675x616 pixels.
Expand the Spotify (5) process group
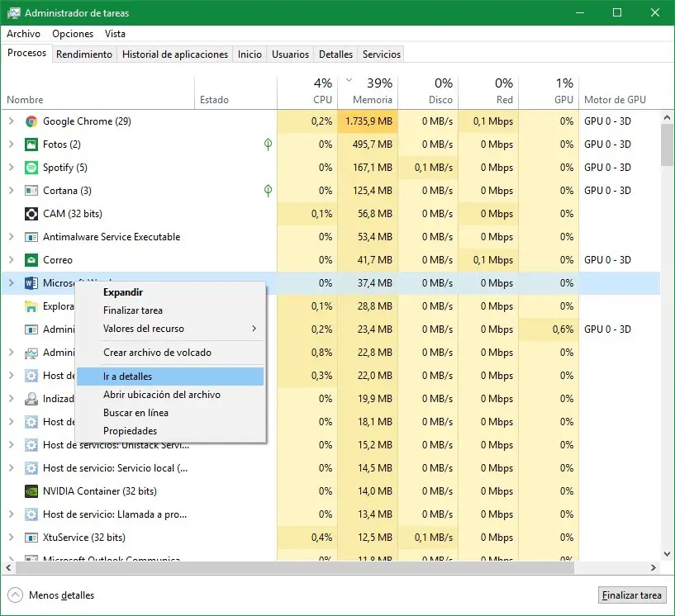click(x=12, y=168)
